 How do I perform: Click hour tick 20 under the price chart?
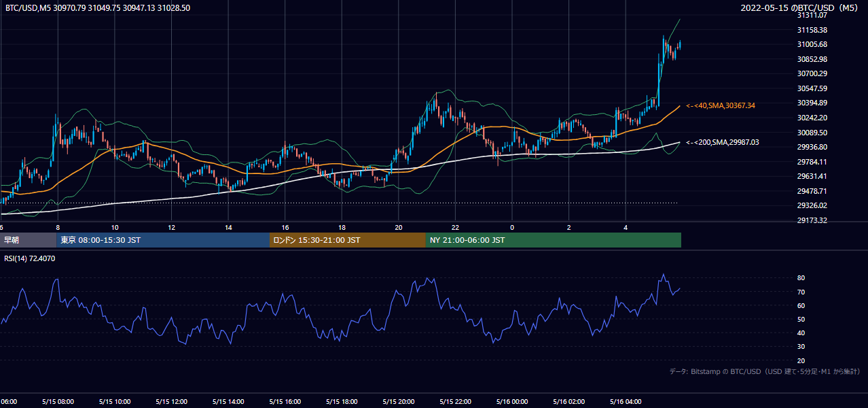399,227
